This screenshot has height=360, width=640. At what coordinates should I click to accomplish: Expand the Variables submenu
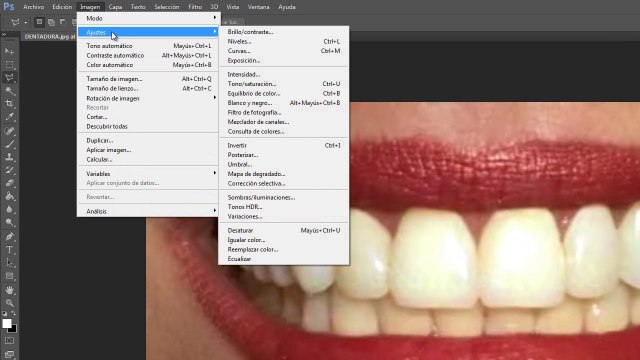coord(149,173)
